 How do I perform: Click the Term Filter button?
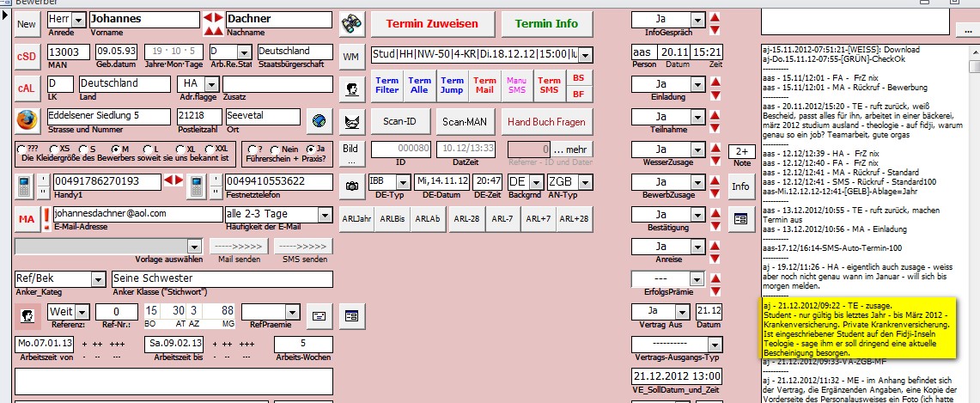tap(387, 85)
